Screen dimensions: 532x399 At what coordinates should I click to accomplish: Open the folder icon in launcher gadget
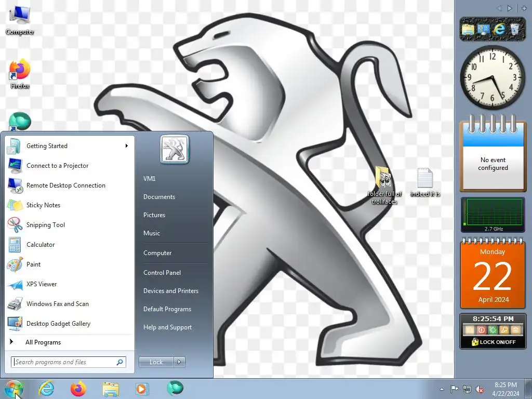(468, 30)
